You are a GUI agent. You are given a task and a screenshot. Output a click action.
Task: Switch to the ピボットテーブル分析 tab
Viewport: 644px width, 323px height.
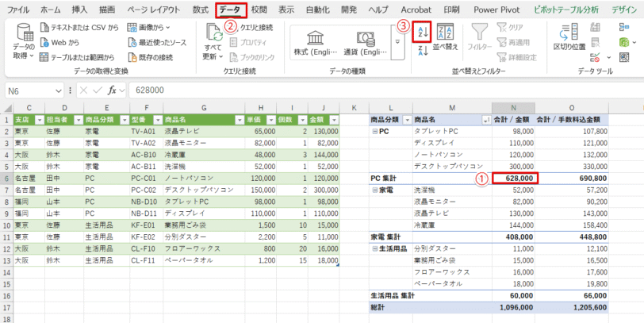(x=566, y=10)
